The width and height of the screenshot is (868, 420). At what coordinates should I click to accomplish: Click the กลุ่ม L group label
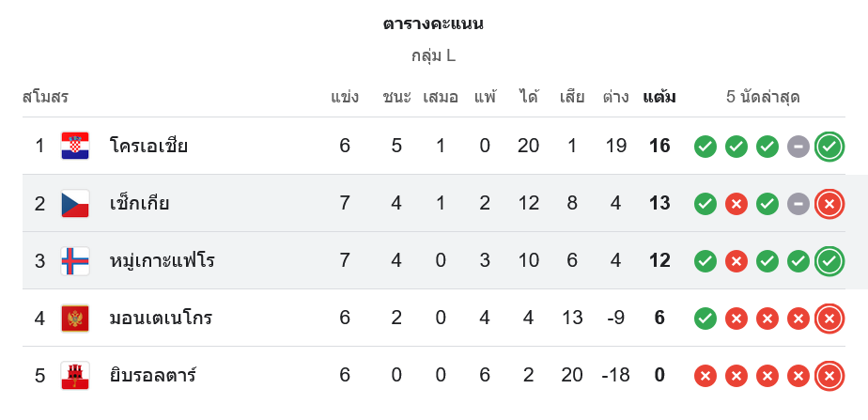tap(434, 55)
